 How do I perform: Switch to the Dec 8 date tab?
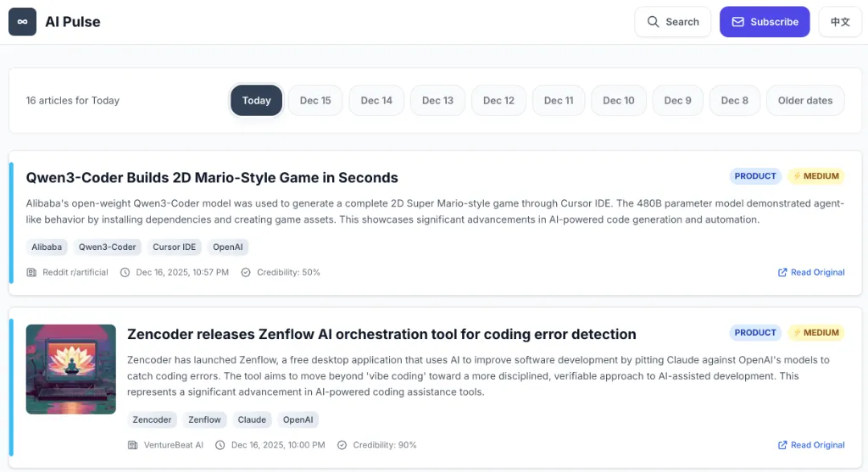735,100
